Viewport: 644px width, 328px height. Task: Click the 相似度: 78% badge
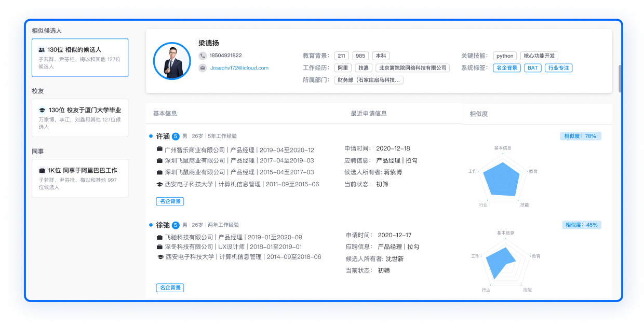[581, 136]
